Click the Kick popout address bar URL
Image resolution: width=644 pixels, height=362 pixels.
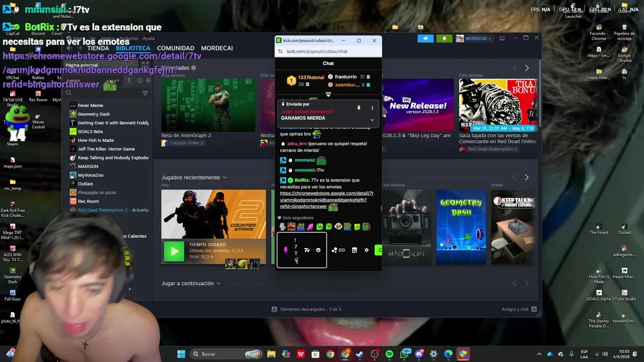pos(317,51)
